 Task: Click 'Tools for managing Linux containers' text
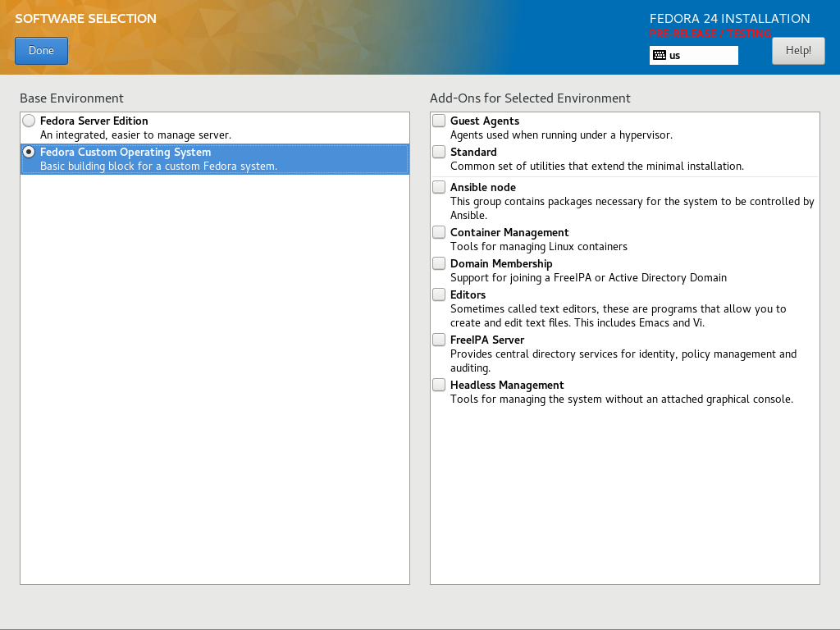[539, 246]
